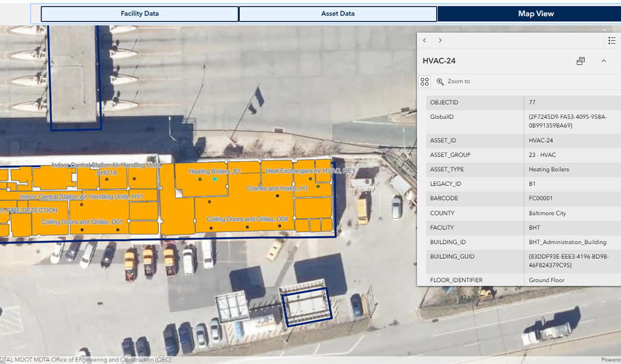Click Indoor Central Station Air Handling Units, HV1 label
This screenshot has height=364, width=621.
(x=81, y=196)
